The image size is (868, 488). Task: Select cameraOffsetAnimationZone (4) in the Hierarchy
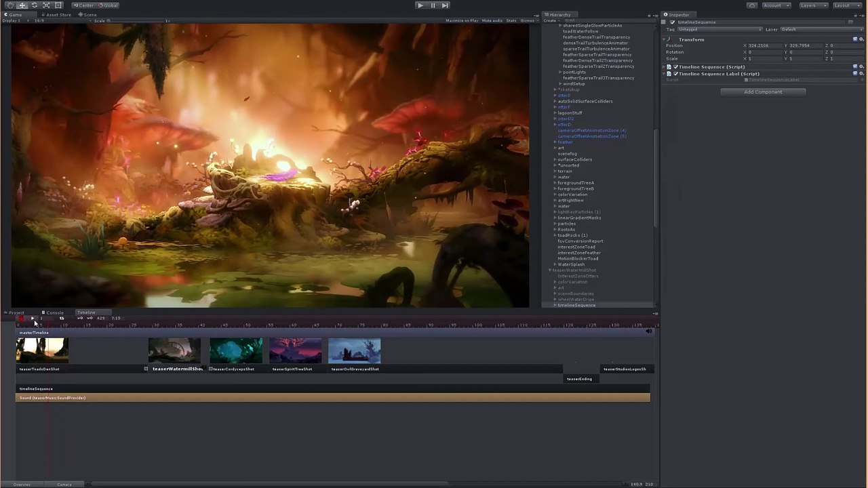[x=591, y=130]
